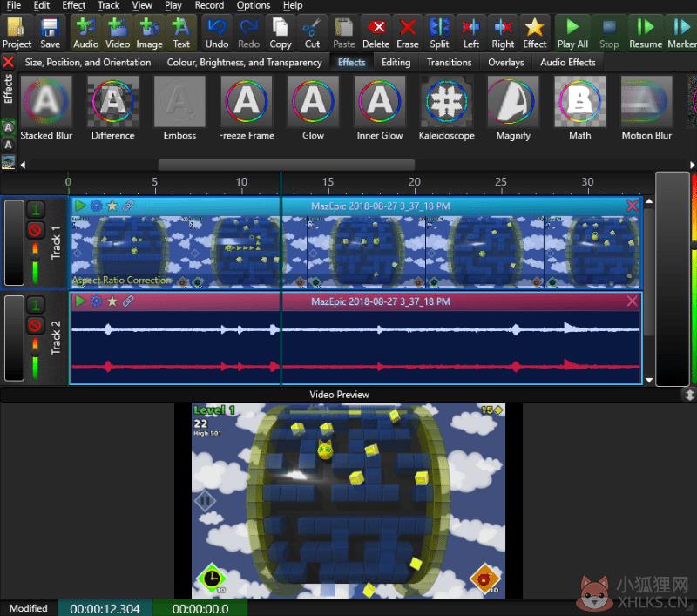Choose the Freeze Frame effect
The height and width of the screenshot is (616, 697).
point(247,108)
